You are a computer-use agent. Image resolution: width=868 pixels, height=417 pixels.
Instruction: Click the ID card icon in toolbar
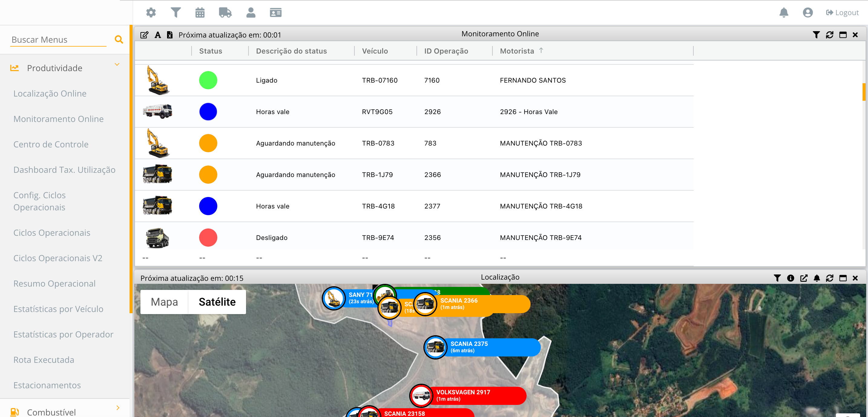(x=275, y=12)
